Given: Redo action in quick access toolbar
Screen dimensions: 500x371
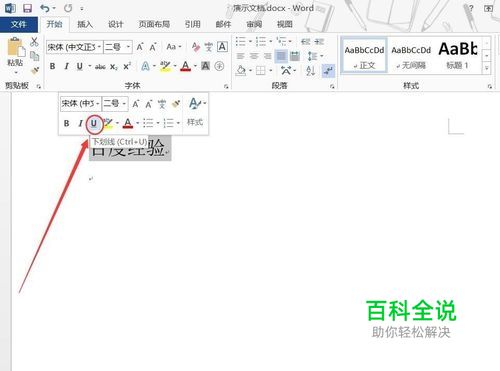Looking at the screenshot, I should [68, 8].
